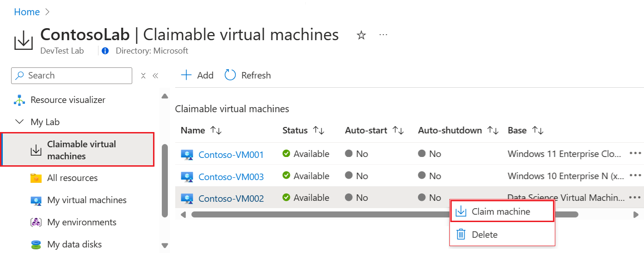This screenshot has width=644, height=253.
Task: Go to the Home breadcrumb link
Action: click(27, 12)
